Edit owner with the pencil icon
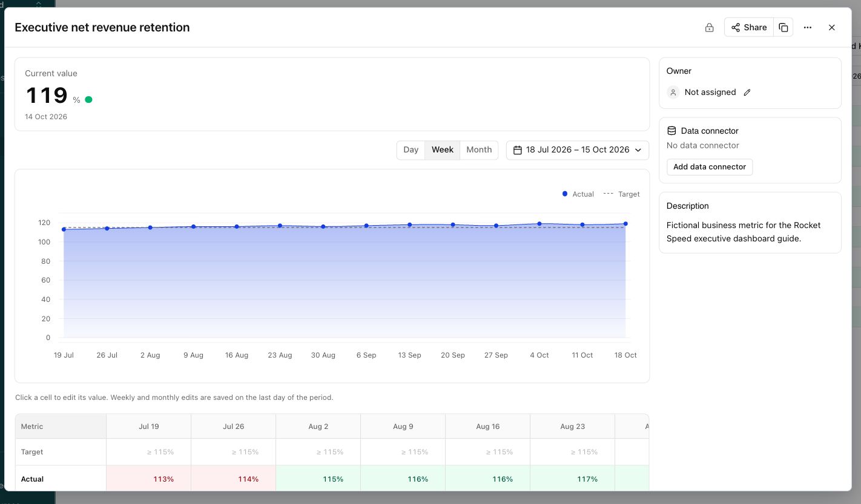The width and height of the screenshot is (861, 504). pyautogui.click(x=747, y=92)
